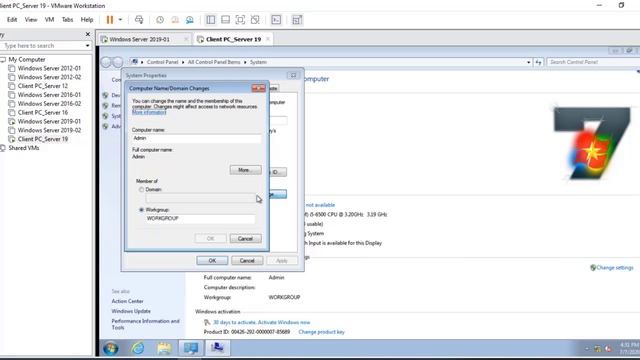Send Ctrl+Alt+Del to the virtual machine
Screen dimensions: 640x360
(x=139, y=20)
